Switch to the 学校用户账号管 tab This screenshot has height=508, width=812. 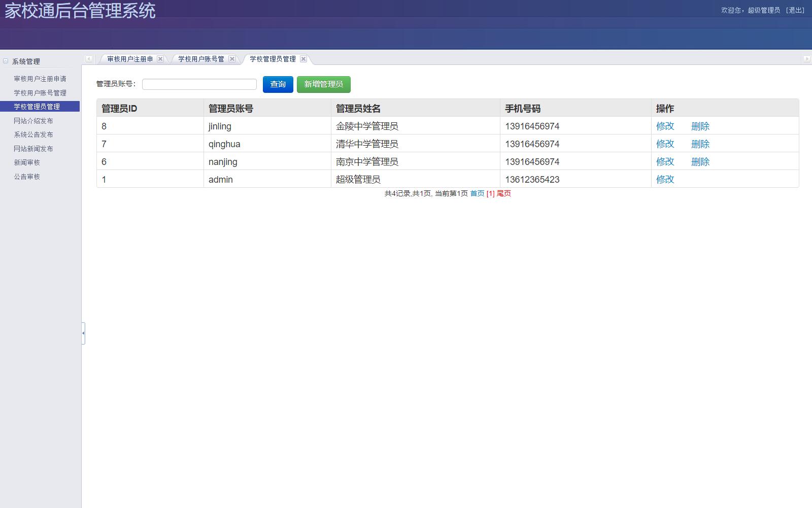pyautogui.click(x=200, y=59)
